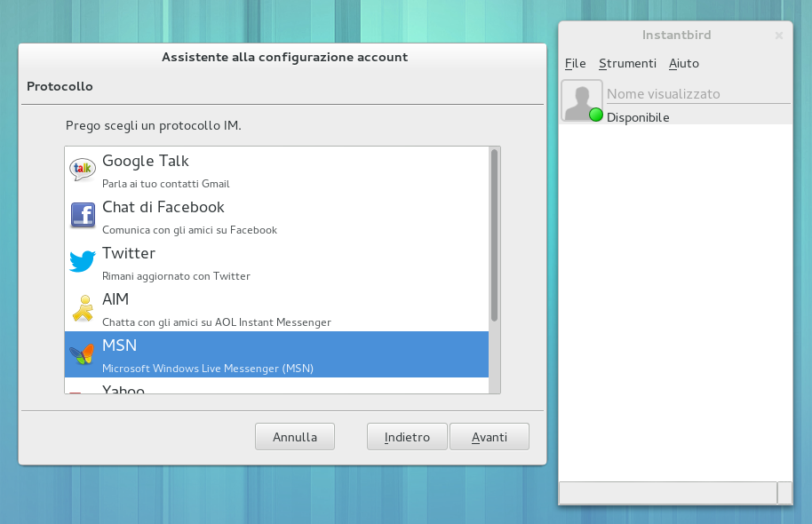Open the Strumenti menu

[627, 63]
